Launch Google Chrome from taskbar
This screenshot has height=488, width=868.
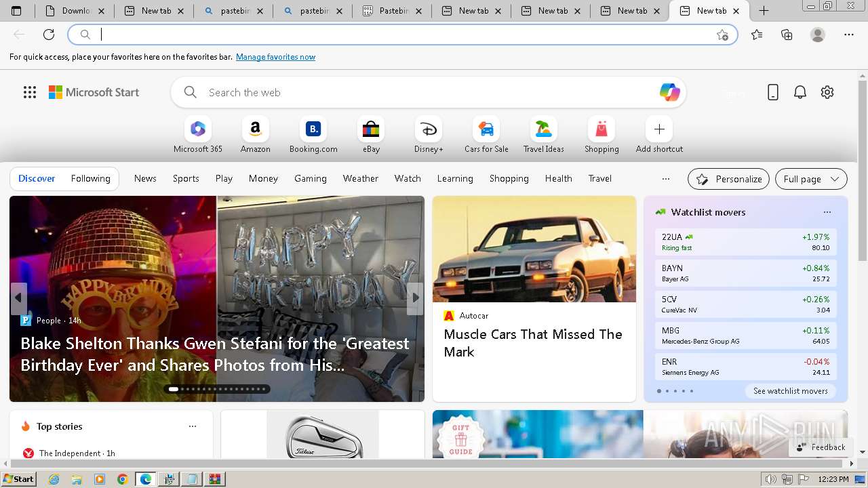pyautogui.click(x=122, y=479)
